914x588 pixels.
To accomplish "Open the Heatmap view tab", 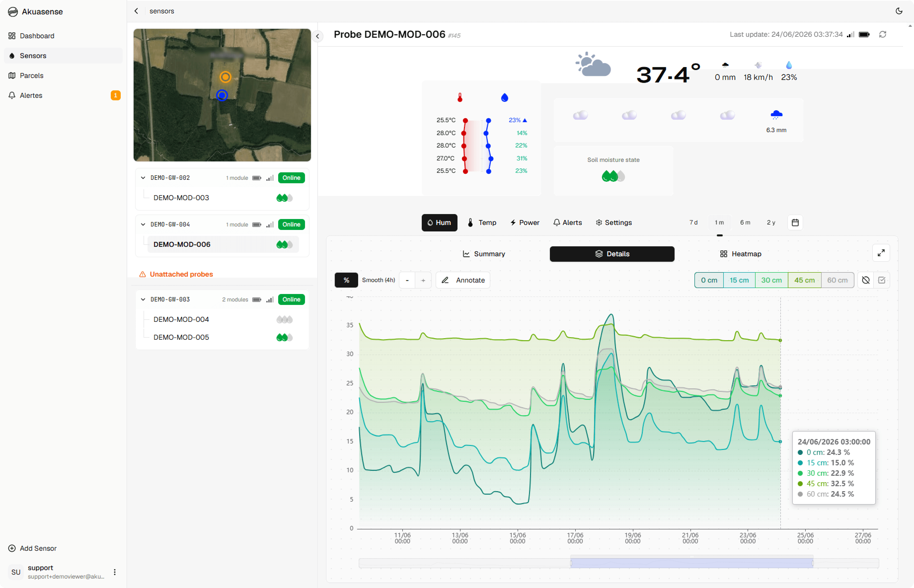I will [x=740, y=254].
